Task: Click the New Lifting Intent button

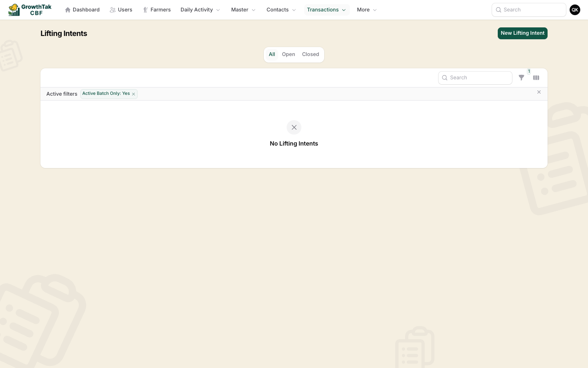Action: 523,33
